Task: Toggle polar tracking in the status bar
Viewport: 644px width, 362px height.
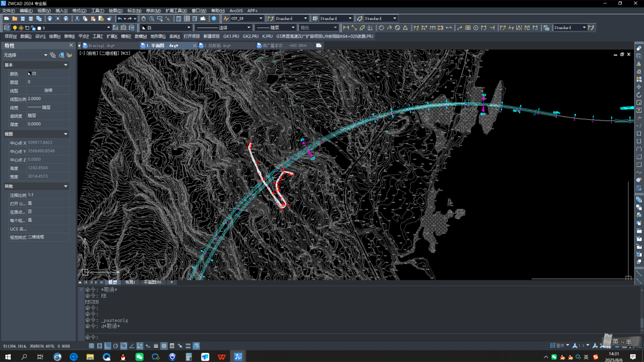Action: tap(116, 346)
